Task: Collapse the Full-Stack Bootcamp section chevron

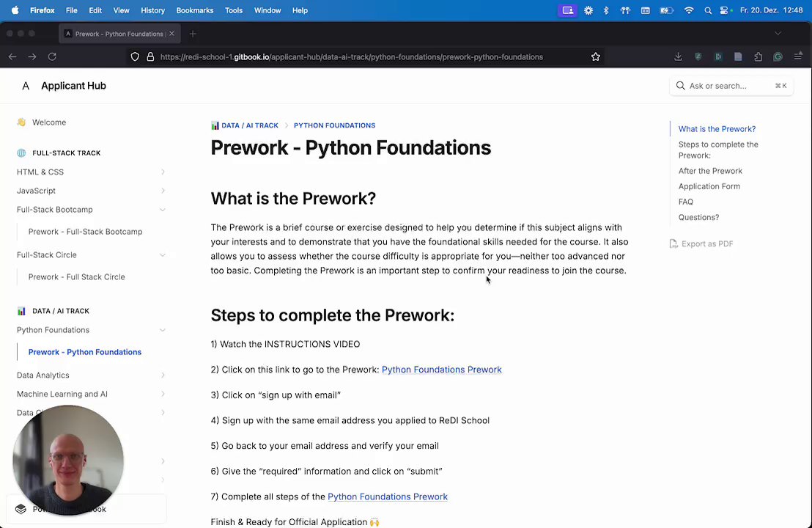Action: [x=163, y=210]
